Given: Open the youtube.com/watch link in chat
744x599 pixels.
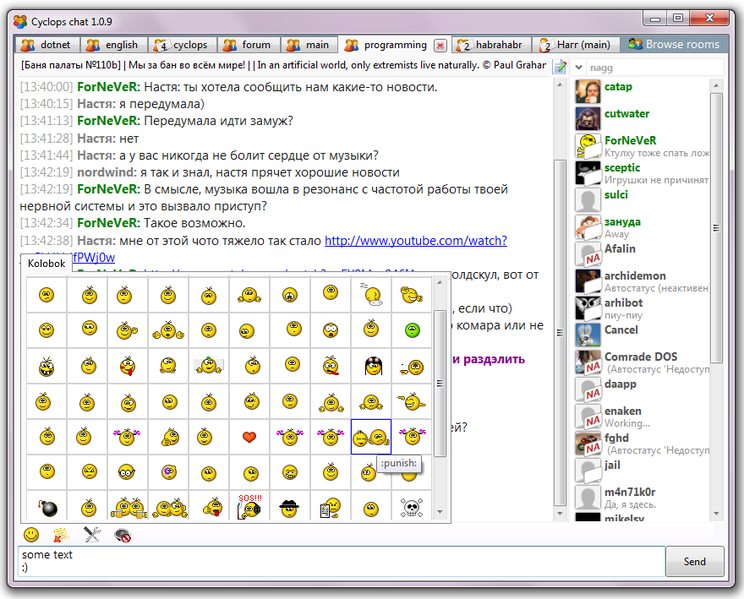Looking at the screenshot, I should 415,241.
